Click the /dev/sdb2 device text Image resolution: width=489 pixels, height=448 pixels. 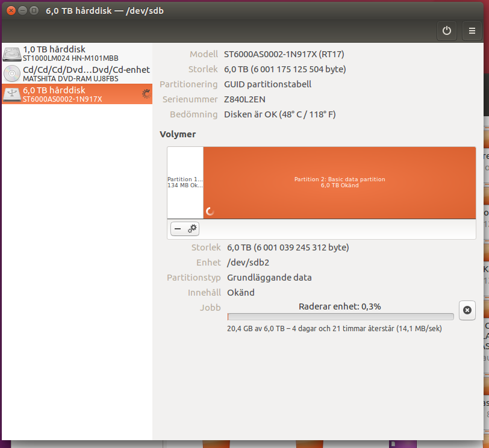(x=248, y=263)
